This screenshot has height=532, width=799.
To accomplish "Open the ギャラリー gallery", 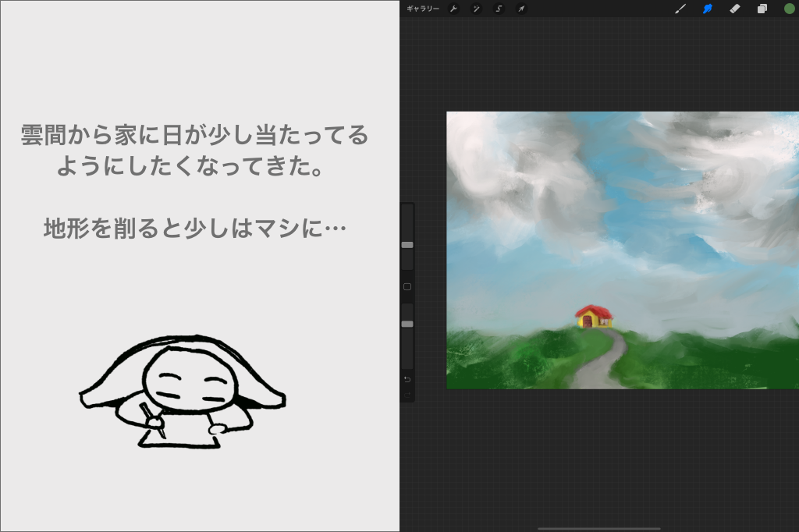I will coord(422,9).
